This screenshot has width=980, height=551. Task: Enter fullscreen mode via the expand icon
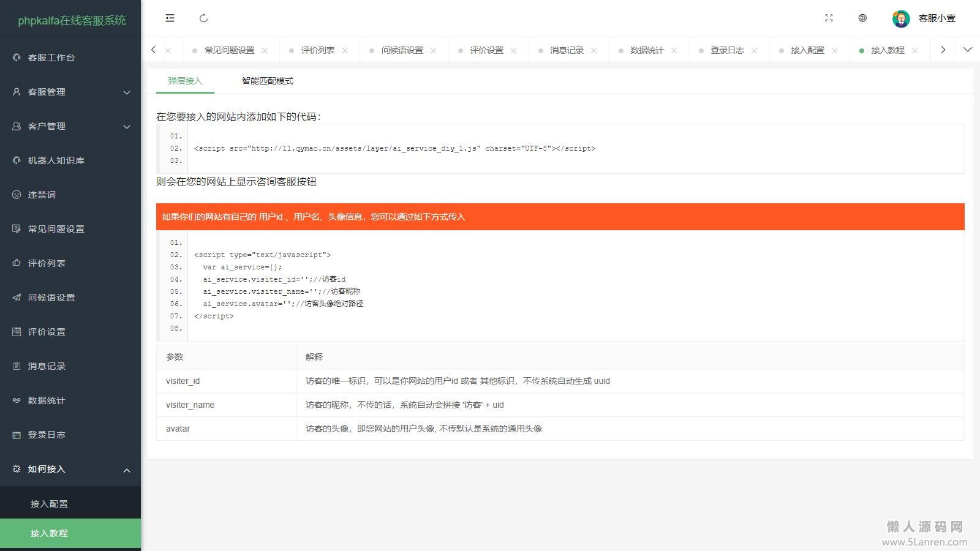click(829, 18)
